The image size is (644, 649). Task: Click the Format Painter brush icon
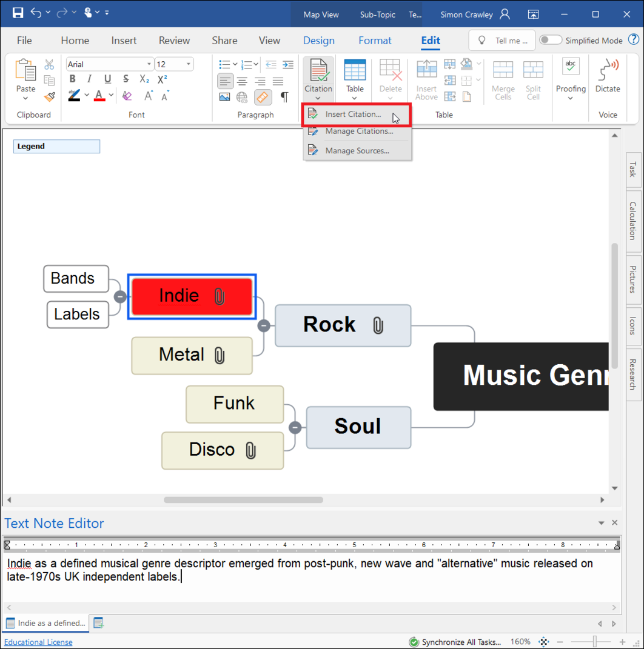(49, 96)
